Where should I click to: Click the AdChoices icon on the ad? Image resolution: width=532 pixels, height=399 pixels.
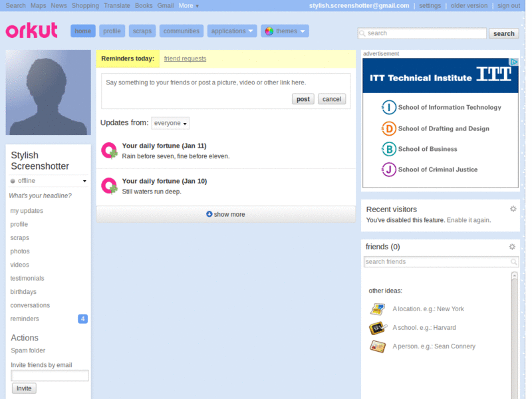tap(513, 62)
